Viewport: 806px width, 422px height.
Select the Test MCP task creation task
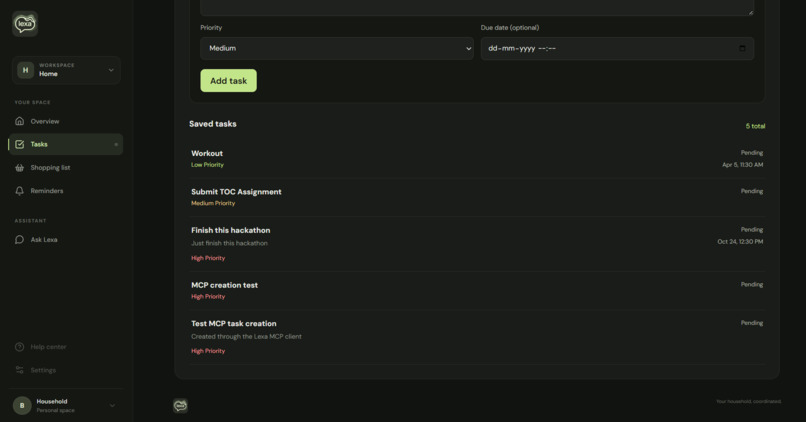[477, 337]
